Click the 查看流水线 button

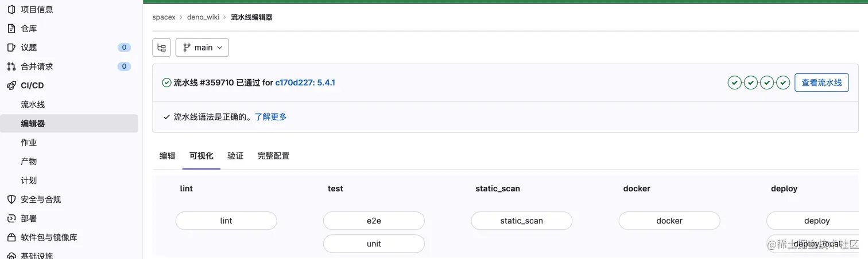click(821, 83)
